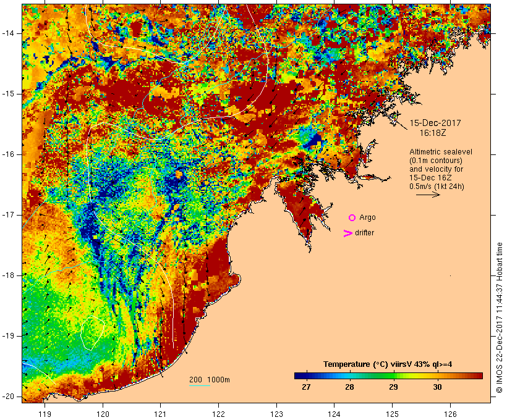Click the dark red end of the temperature bar
The image size is (507, 420).
coord(479,376)
